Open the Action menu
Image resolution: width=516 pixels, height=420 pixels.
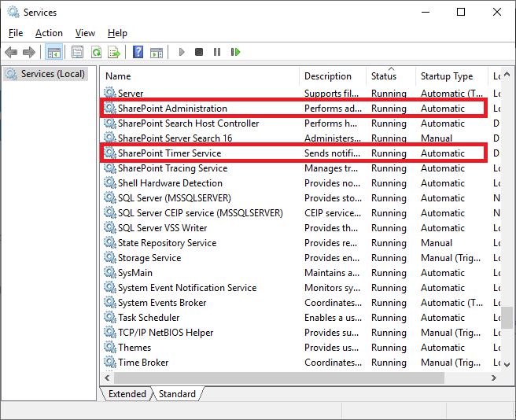pyautogui.click(x=49, y=33)
